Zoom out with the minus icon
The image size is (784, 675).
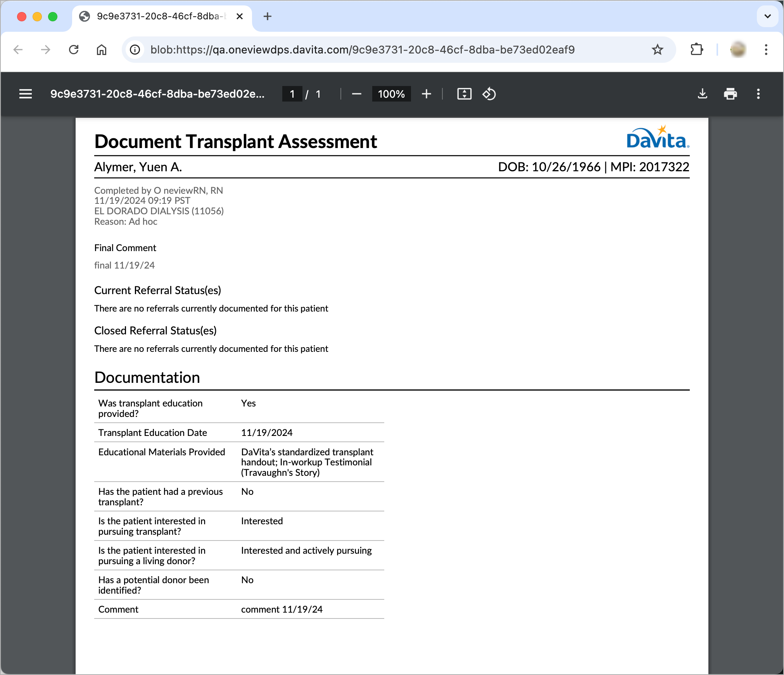tap(356, 94)
